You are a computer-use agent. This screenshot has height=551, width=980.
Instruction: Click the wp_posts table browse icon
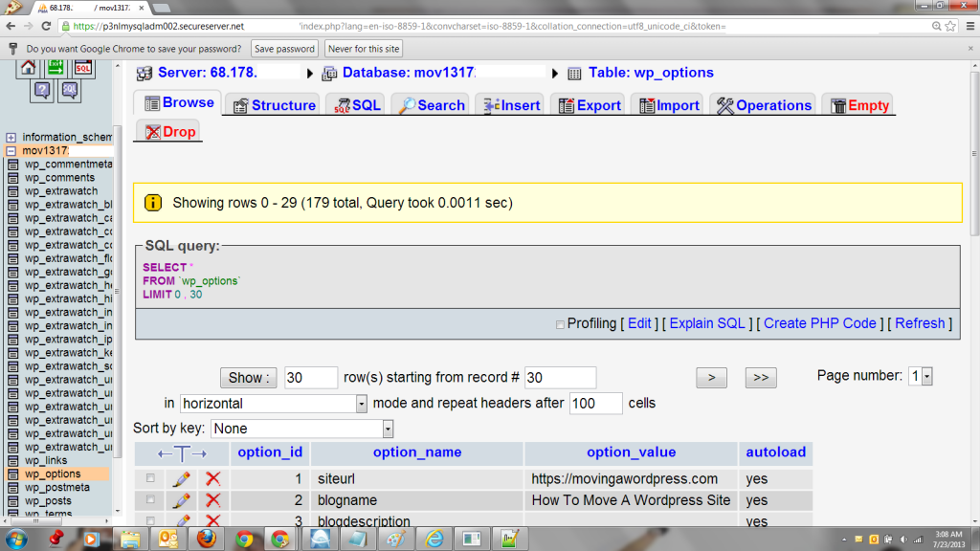point(13,501)
